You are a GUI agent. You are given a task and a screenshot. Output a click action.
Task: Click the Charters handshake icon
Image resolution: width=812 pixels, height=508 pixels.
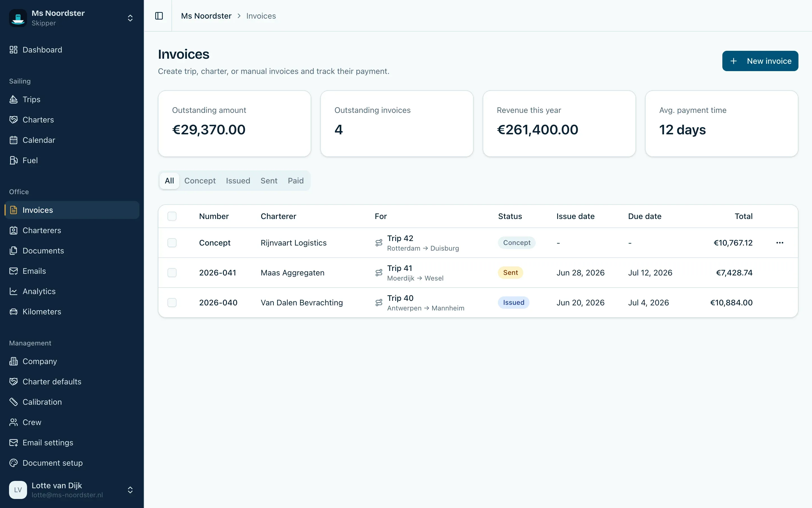click(x=14, y=120)
